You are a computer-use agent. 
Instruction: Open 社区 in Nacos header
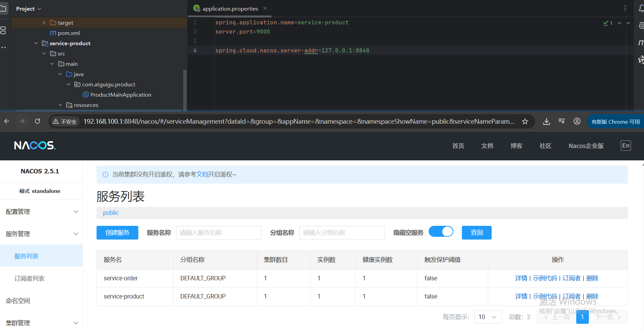point(545,146)
